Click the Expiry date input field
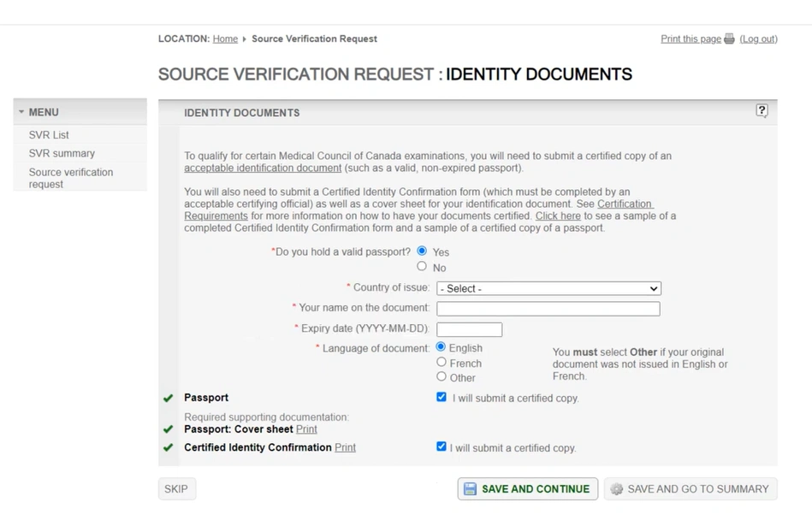This screenshot has width=812, height=526. tap(469, 329)
